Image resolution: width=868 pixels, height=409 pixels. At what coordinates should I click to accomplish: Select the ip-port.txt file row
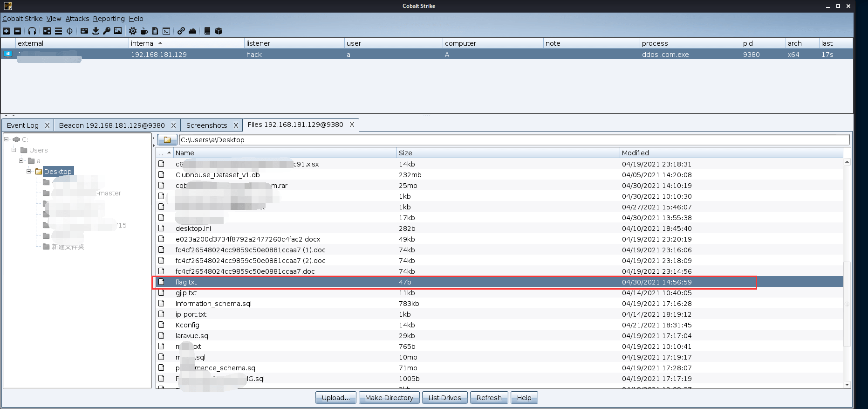[x=500, y=314]
